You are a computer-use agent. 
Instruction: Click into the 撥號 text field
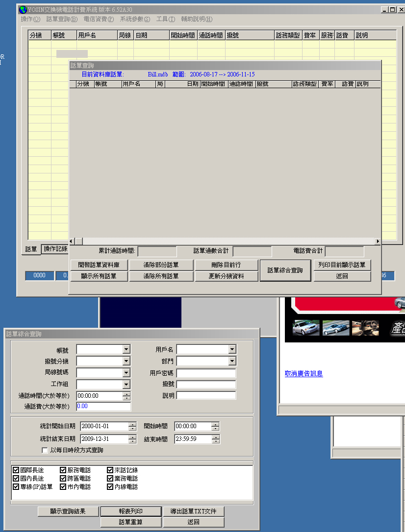click(206, 385)
